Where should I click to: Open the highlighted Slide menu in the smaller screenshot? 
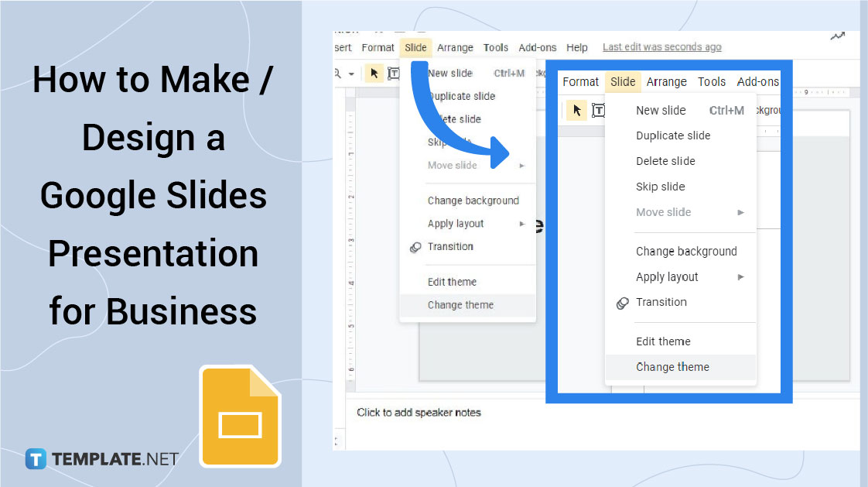[x=415, y=48]
